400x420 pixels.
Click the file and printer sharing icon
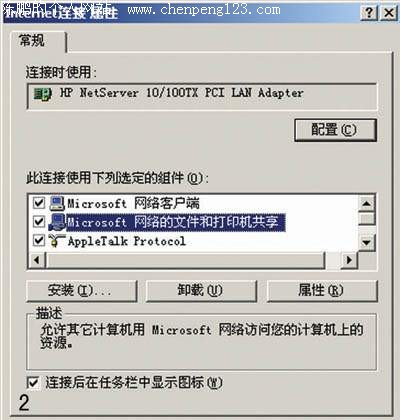pos(57,222)
